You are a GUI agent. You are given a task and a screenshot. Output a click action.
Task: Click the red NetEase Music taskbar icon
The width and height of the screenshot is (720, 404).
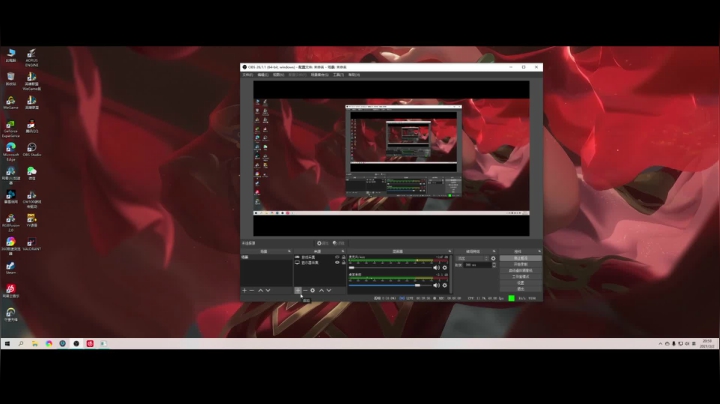[x=90, y=343]
